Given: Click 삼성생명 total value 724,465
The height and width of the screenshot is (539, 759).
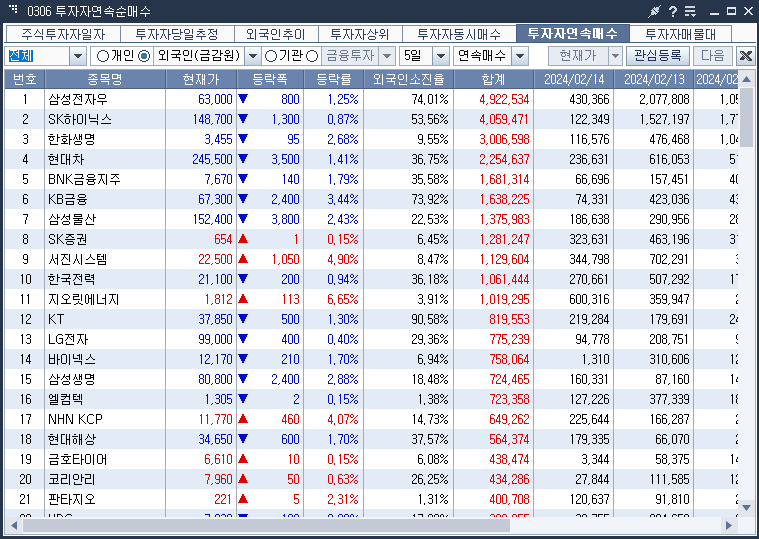Looking at the screenshot, I should (x=509, y=379).
